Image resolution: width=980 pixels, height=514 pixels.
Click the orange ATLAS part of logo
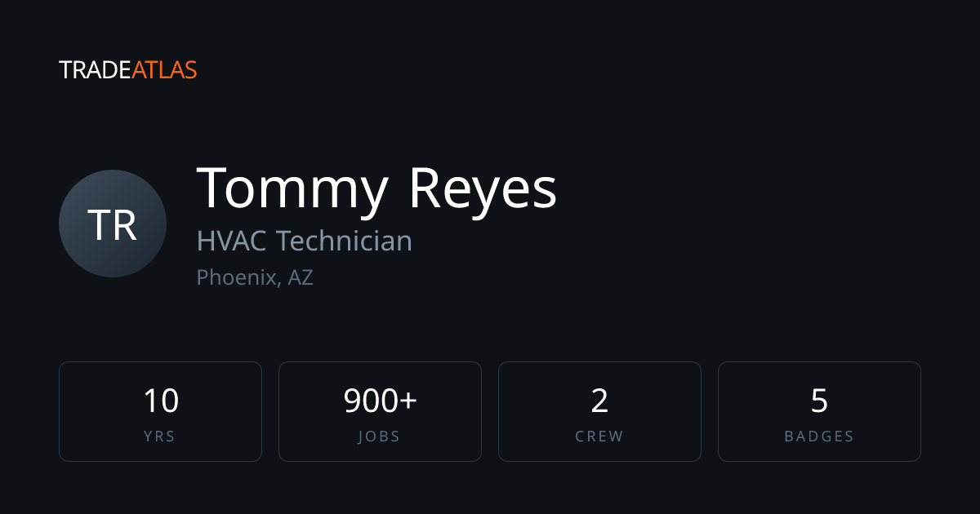pos(164,70)
